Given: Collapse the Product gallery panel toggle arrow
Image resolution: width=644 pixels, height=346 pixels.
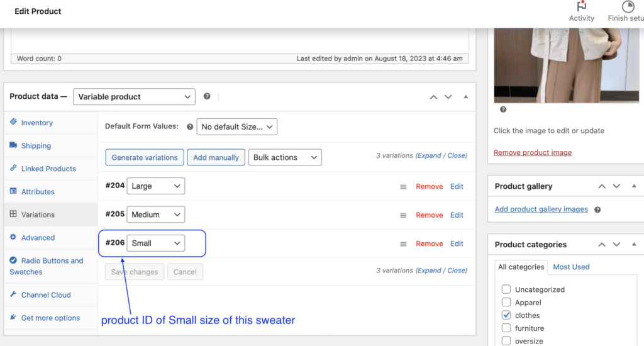Looking at the screenshot, I should pyautogui.click(x=633, y=187).
